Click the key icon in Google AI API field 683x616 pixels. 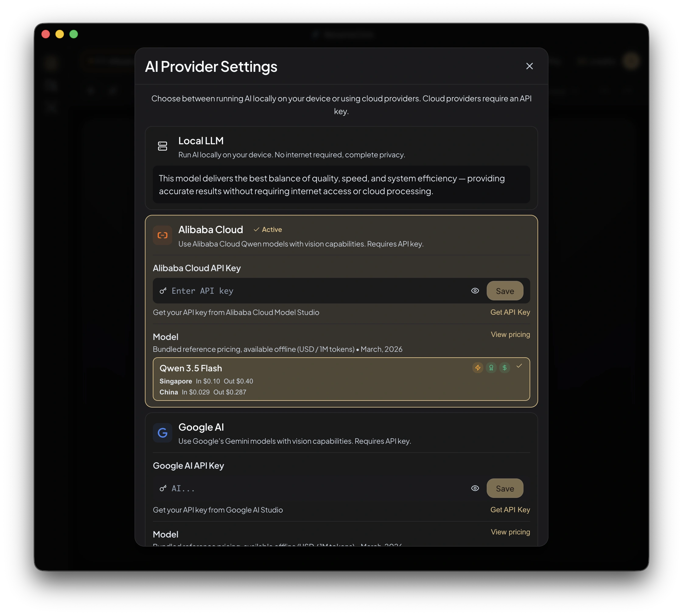[163, 488]
